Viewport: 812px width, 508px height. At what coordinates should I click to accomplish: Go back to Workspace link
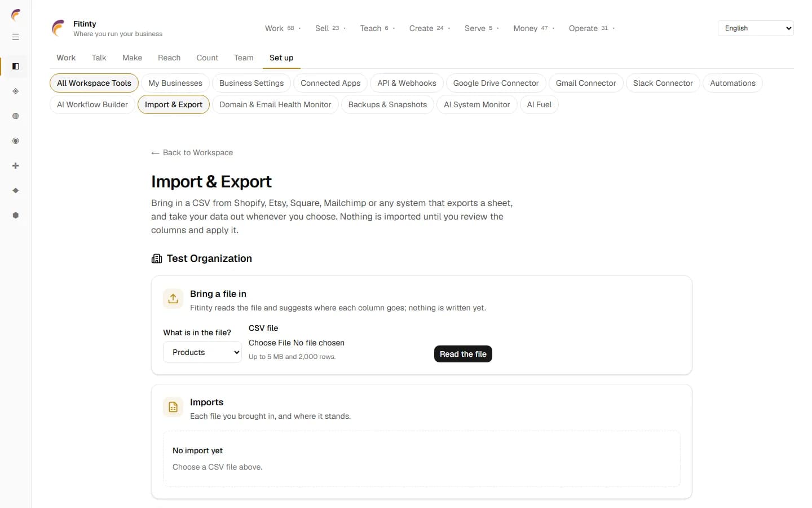[x=192, y=152]
